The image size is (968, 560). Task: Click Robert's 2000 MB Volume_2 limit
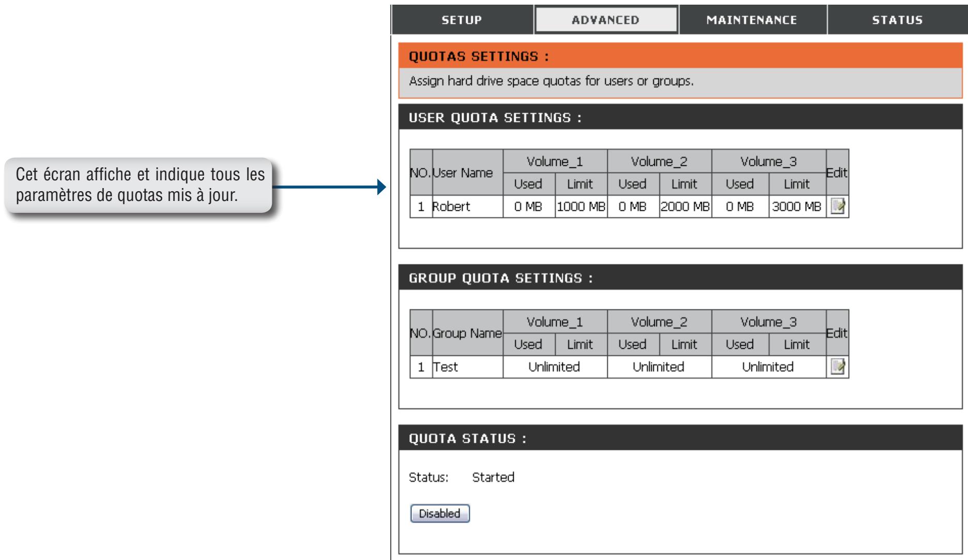pyautogui.click(x=685, y=207)
